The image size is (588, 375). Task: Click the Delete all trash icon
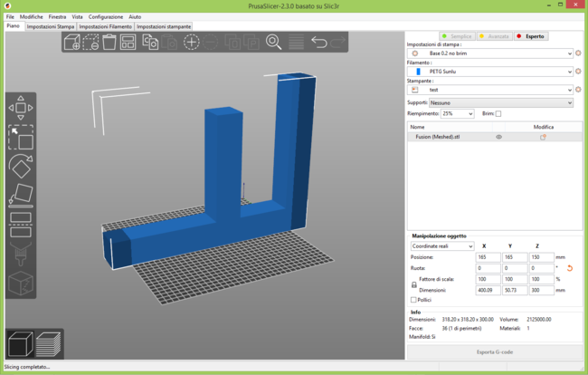click(x=109, y=43)
